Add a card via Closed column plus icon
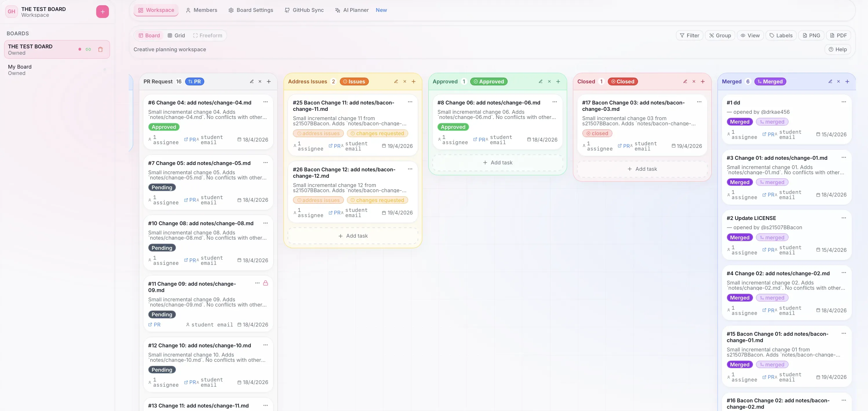The width and height of the screenshot is (868, 411). tap(703, 81)
